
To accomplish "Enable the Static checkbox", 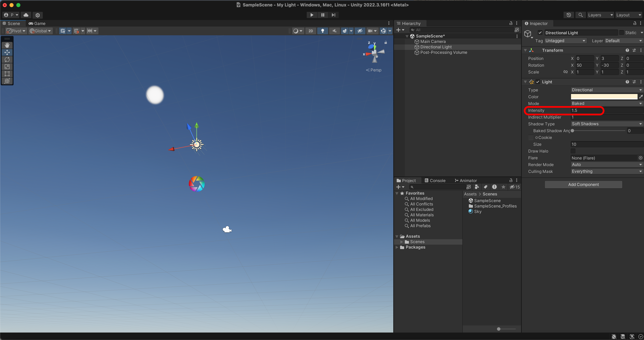I will pyautogui.click(x=621, y=33).
